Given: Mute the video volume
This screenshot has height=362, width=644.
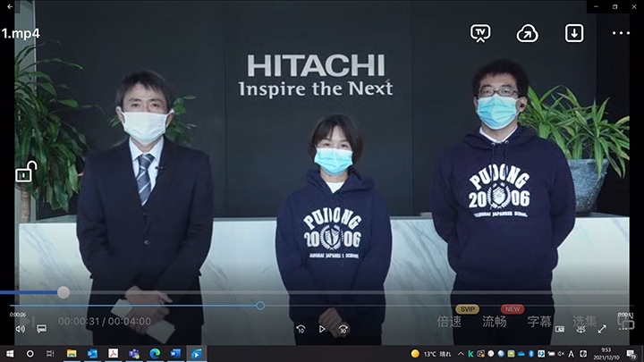Looking at the screenshot, I should click(20, 329).
